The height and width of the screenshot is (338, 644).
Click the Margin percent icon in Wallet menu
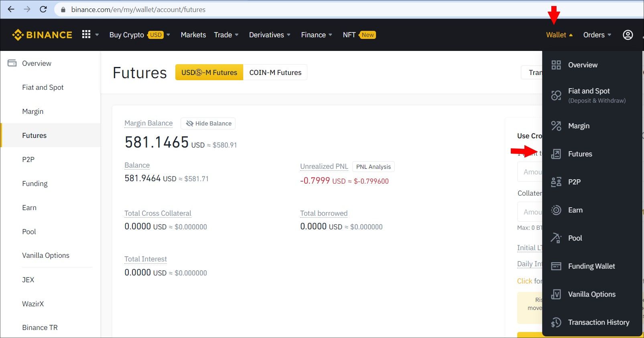pyautogui.click(x=556, y=126)
